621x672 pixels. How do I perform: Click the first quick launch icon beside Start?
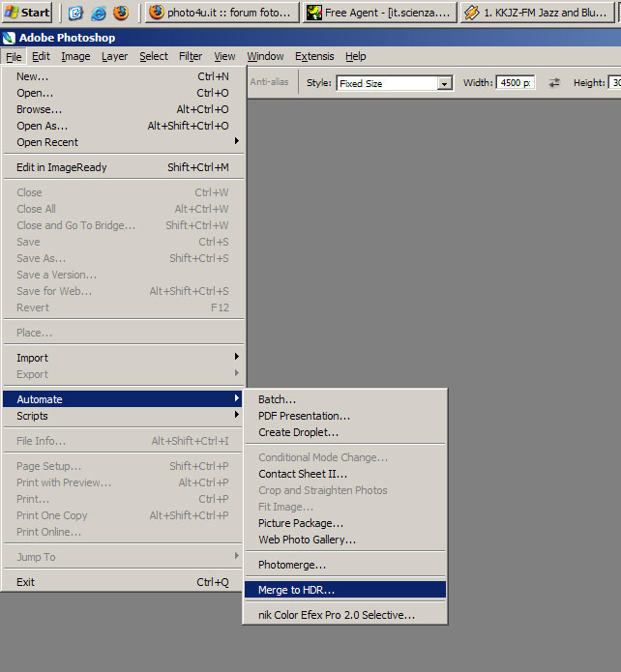tap(75, 13)
